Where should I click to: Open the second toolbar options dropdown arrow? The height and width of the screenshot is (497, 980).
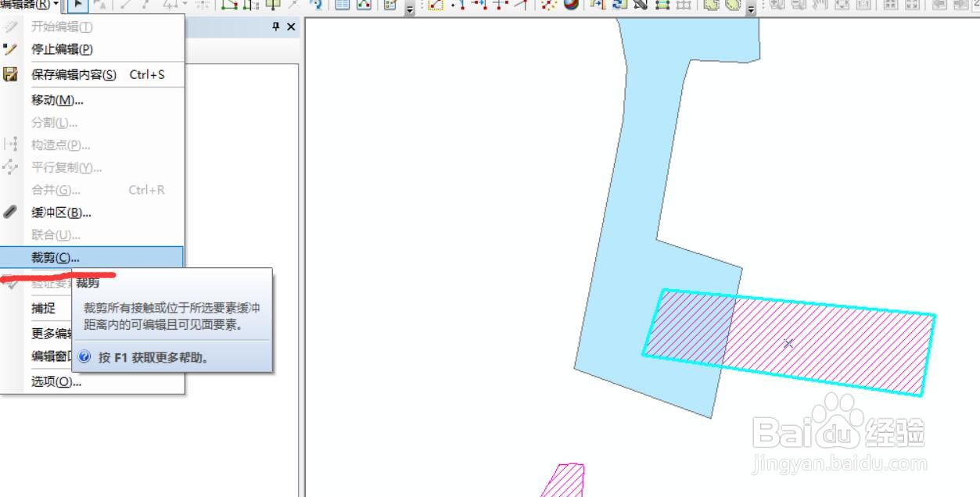click(x=752, y=7)
